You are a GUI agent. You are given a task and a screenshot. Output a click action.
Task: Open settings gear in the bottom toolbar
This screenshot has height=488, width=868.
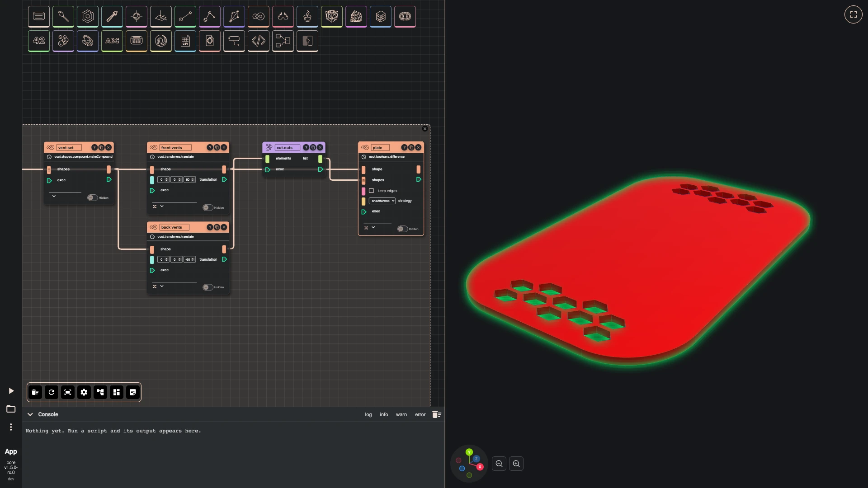(84, 392)
